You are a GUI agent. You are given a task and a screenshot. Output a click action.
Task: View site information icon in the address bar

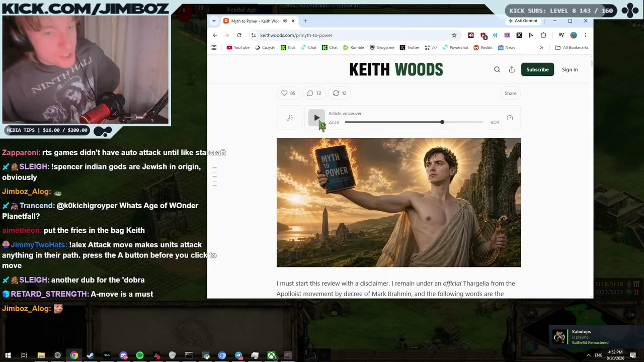(254, 35)
